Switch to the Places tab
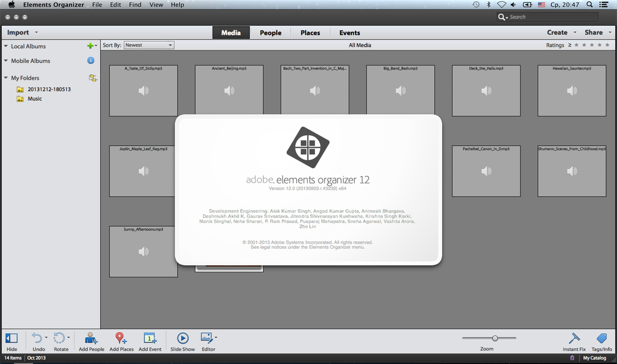 point(310,33)
